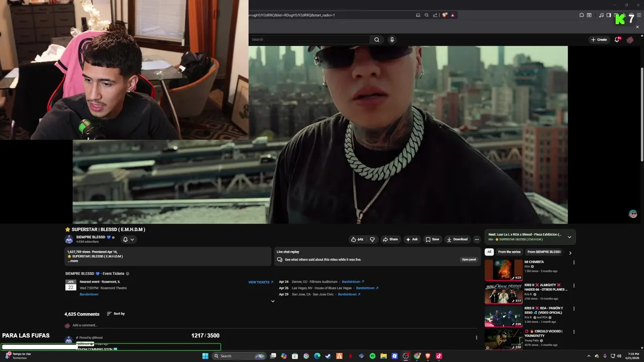The height and width of the screenshot is (362, 644).
Task: Open Bandsintown link for Denver event
Action: [353, 282]
